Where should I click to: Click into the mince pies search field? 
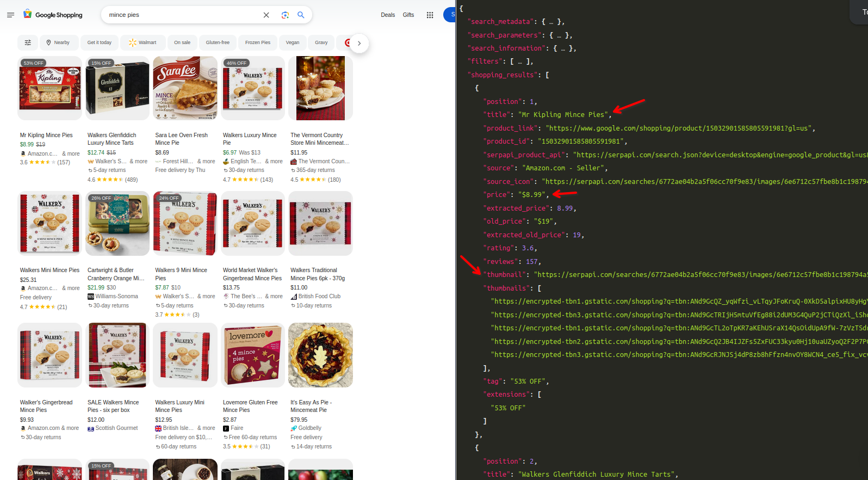click(182, 15)
